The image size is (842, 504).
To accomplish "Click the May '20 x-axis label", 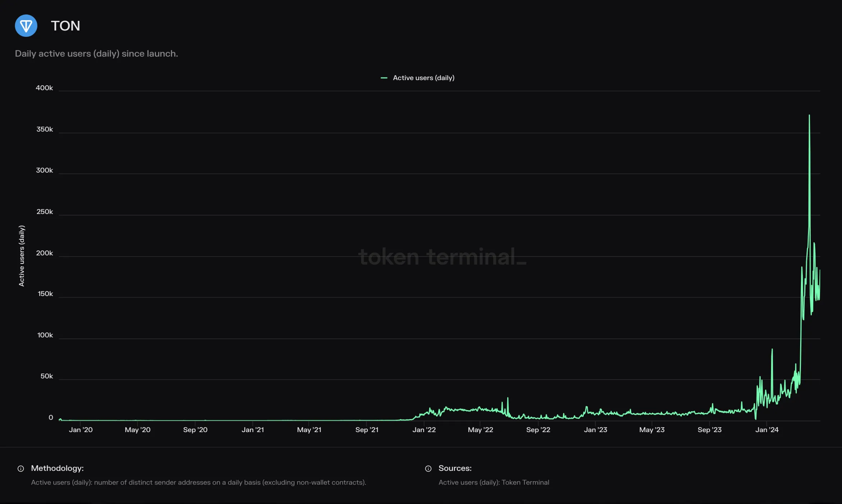I will coord(137,430).
